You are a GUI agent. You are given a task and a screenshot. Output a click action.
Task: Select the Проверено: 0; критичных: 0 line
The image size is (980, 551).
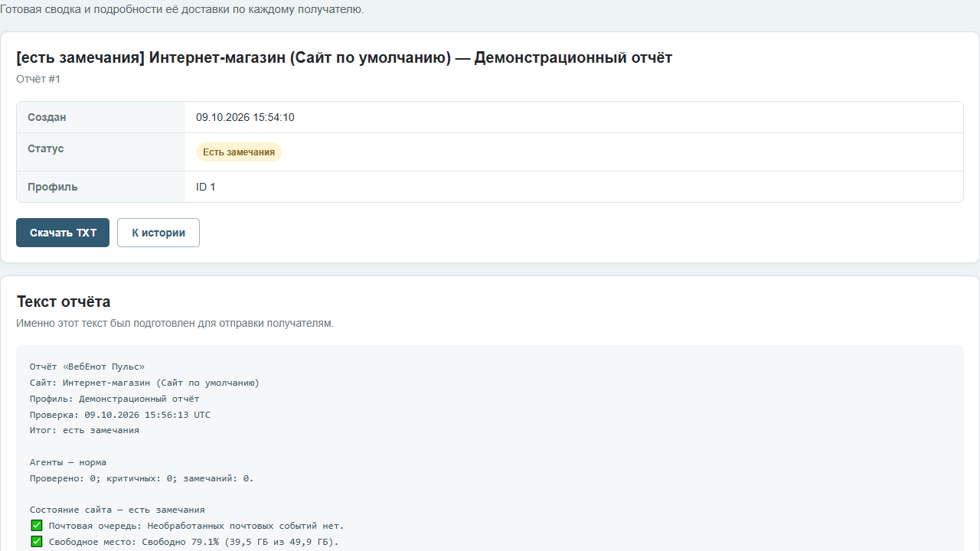click(142, 478)
